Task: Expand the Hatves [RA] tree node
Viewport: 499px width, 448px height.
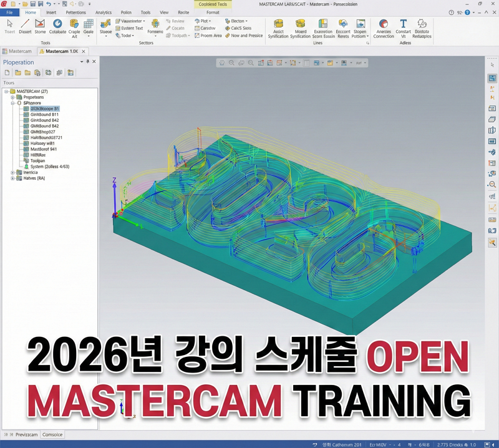Action: point(12,178)
